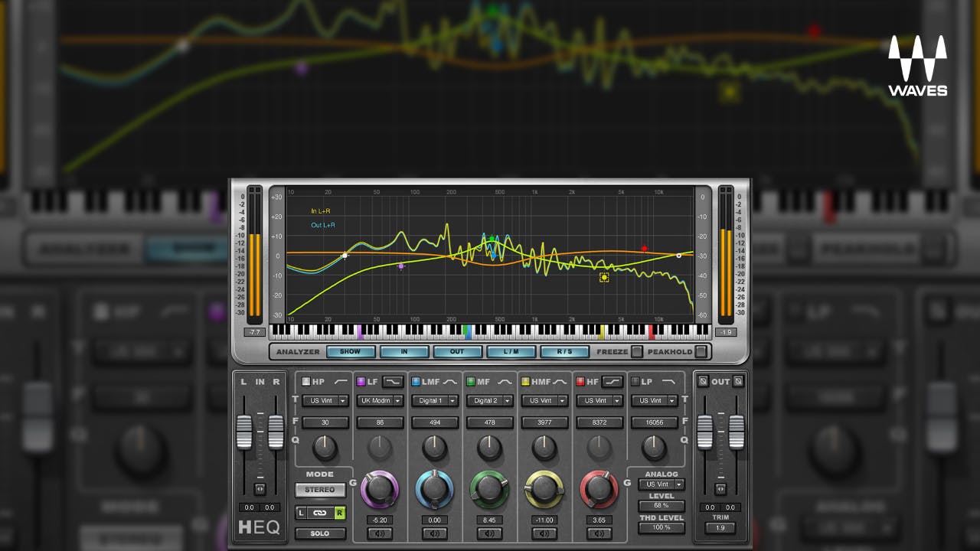This screenshot has width=980, height=551.
Task: Solo the HF band with its speaker icon
Action: pos(599,533)
